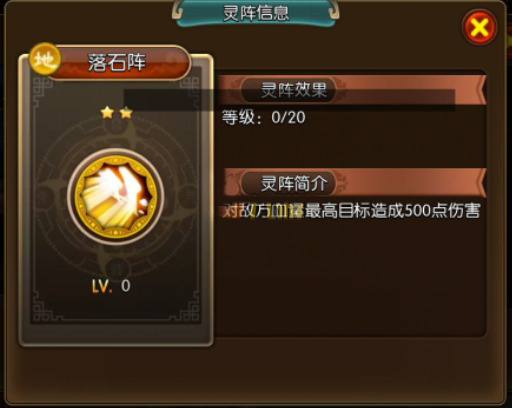
Task: Open the 灵阵简介 section header
Action: (x=293, y=183)
